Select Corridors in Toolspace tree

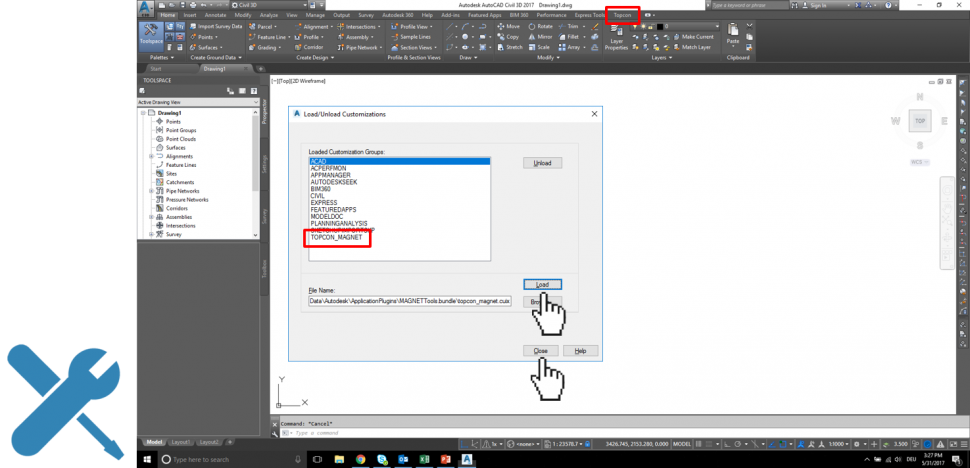click(176, 208)
